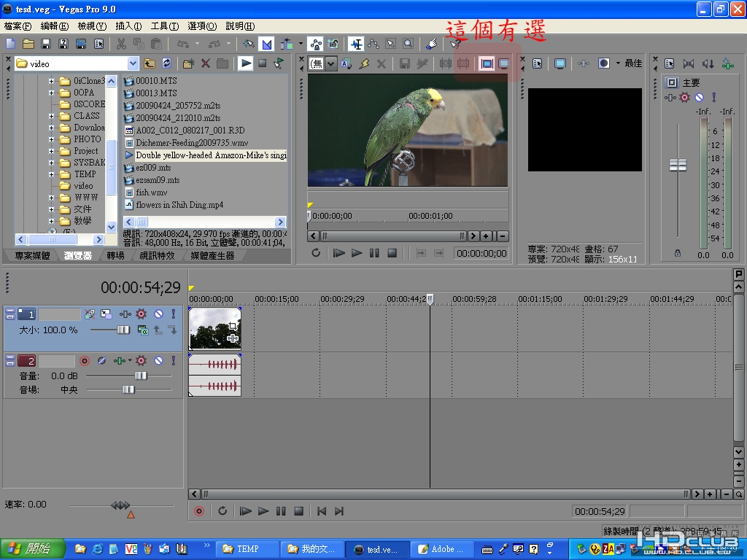Viewport: 747px width, 560px height.
Task: Open the preview quality dropdown arrow
Action: click(618, 63)
